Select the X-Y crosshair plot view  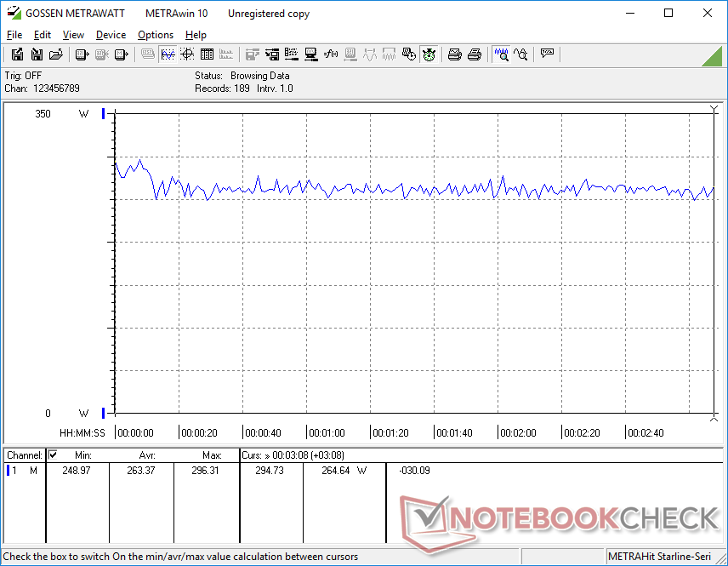187,54
